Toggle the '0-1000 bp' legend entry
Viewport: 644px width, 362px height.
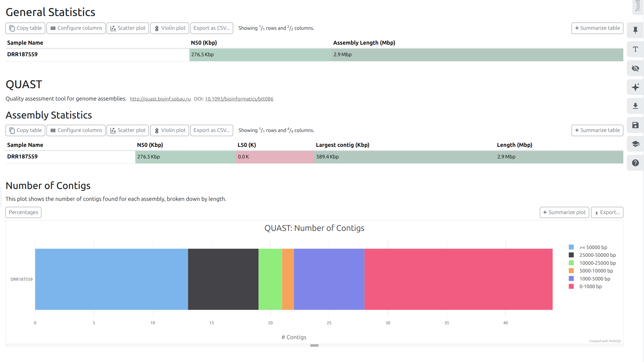point(590,287)
